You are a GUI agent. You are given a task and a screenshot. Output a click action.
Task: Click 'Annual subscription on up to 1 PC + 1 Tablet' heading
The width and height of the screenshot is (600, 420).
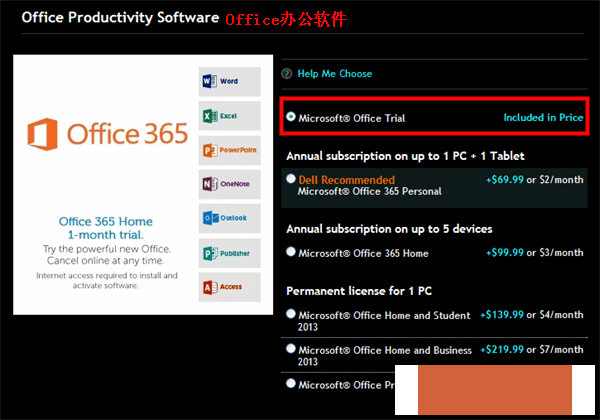pos(405,156)
